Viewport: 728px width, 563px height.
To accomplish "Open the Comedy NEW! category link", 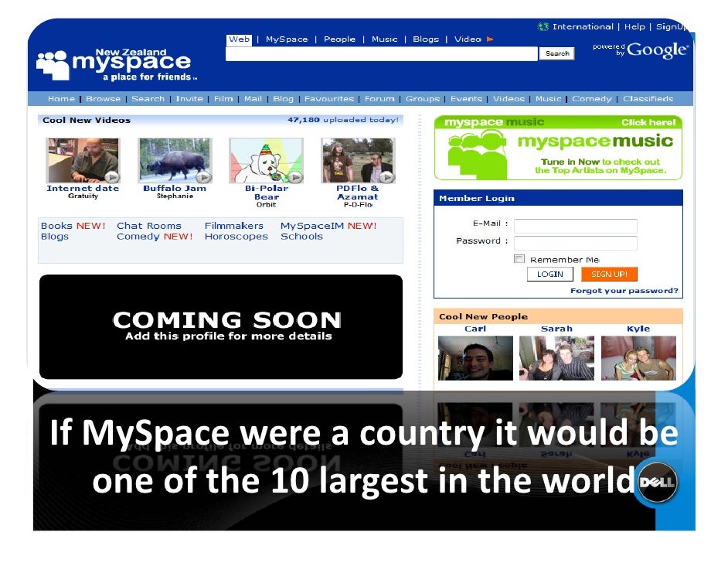I will click(155, 237).
